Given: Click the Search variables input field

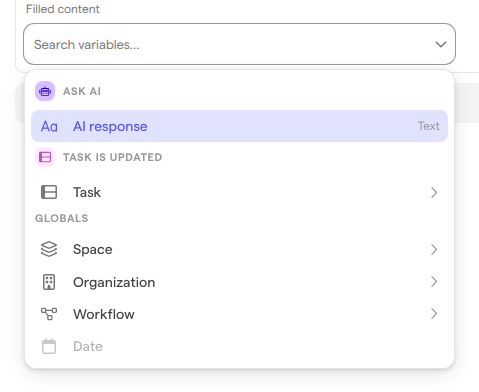Looking at the screenshot, I should coord(239,44).
